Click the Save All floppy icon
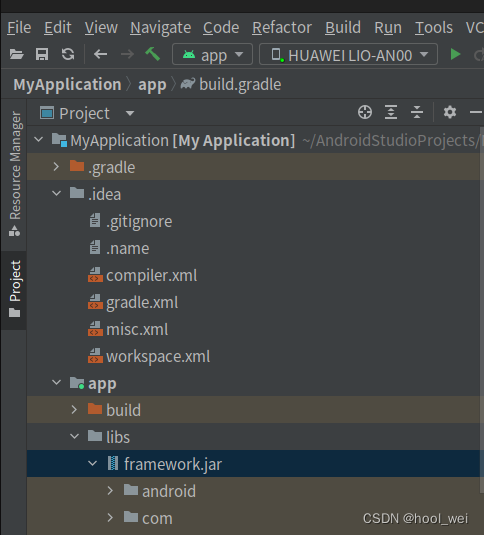Viewport: 484px width, 535px height. click(x=42, y=54)
